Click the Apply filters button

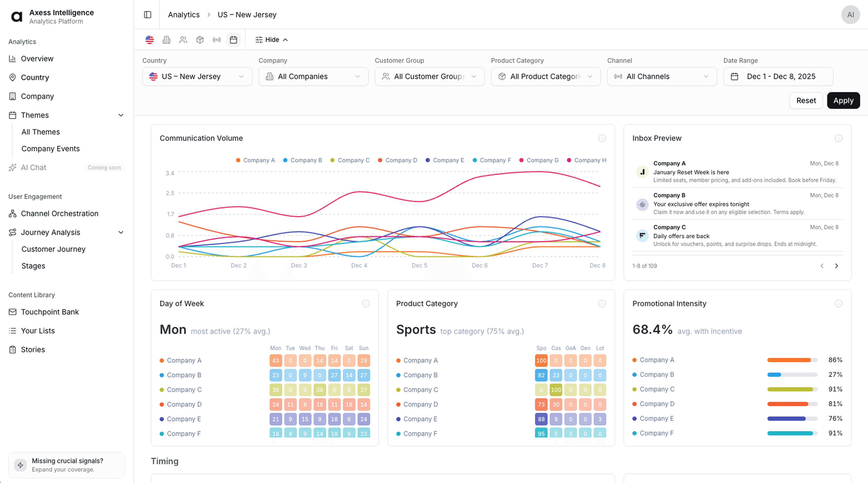[843, 101]
